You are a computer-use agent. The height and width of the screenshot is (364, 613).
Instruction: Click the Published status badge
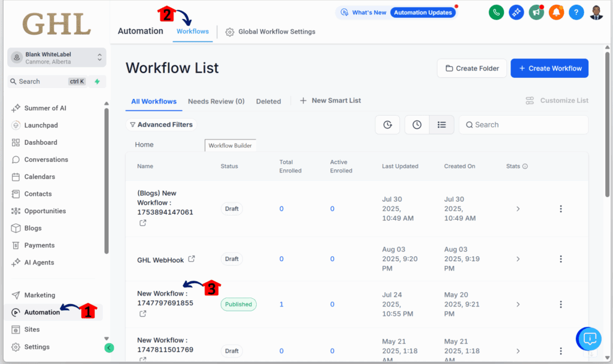point(238,304)
